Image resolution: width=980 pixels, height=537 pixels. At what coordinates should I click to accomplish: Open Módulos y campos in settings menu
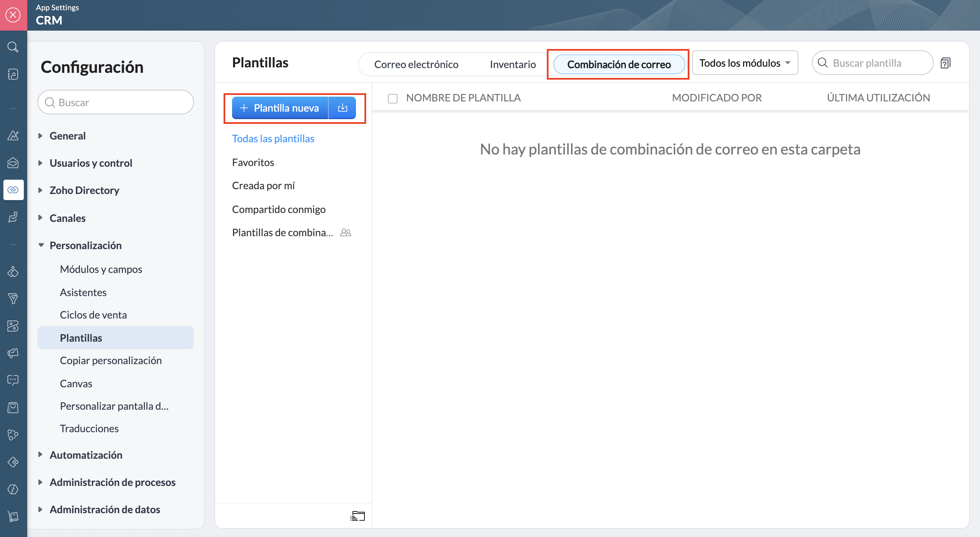tap(101, 269)
